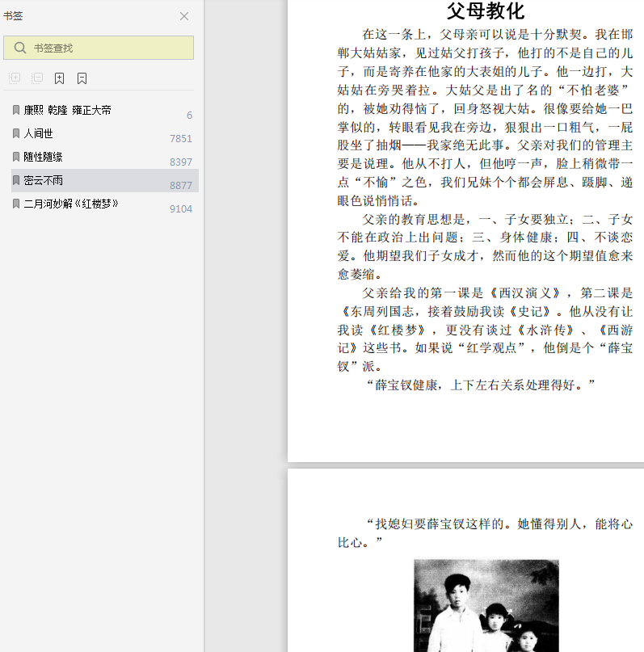644x652 pixels.
Task: Click the 书签 panel title
Action: 13,16
